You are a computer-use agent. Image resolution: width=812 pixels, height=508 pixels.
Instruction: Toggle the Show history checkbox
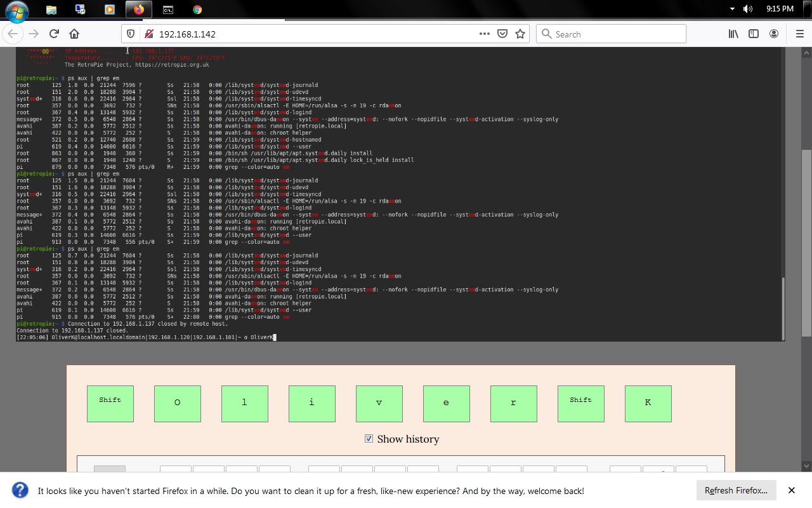[369, 438]
